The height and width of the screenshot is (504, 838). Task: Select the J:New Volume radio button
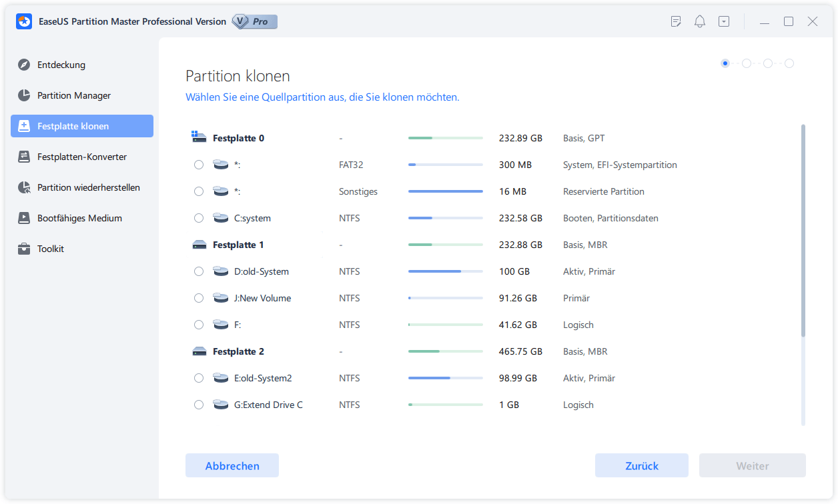199,298
